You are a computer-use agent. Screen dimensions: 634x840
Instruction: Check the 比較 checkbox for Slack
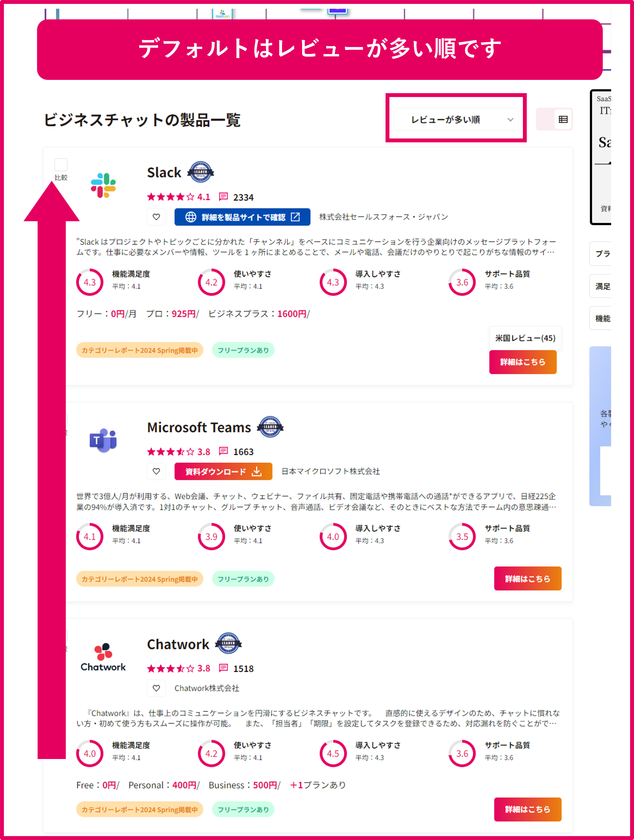point(61,164)
